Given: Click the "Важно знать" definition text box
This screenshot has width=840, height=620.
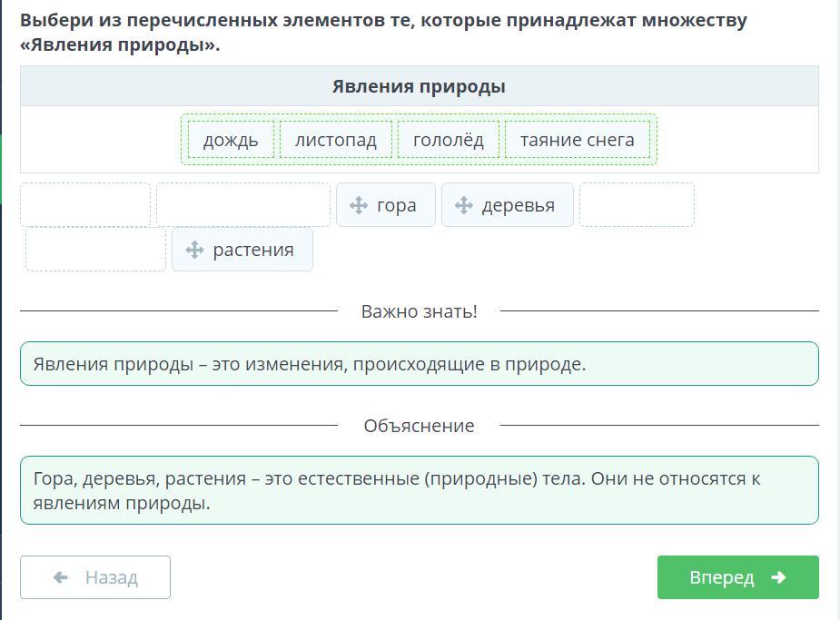Looking at the screenshot, I should 419,364.
